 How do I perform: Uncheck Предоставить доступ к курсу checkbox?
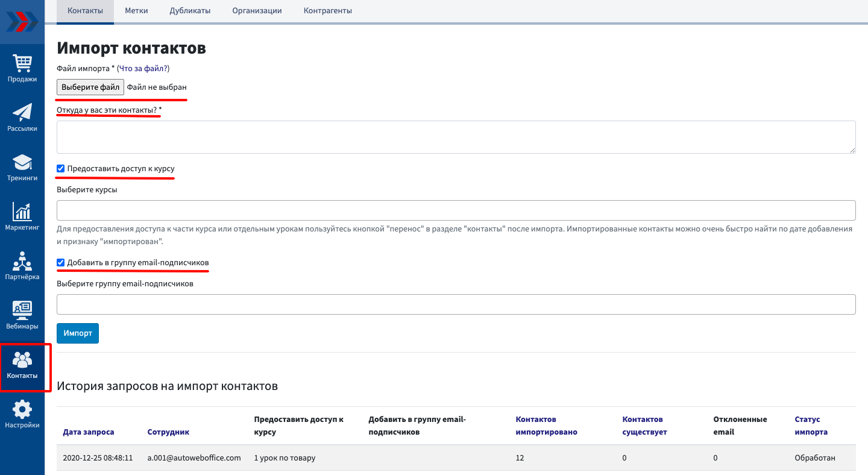point(61,169)
